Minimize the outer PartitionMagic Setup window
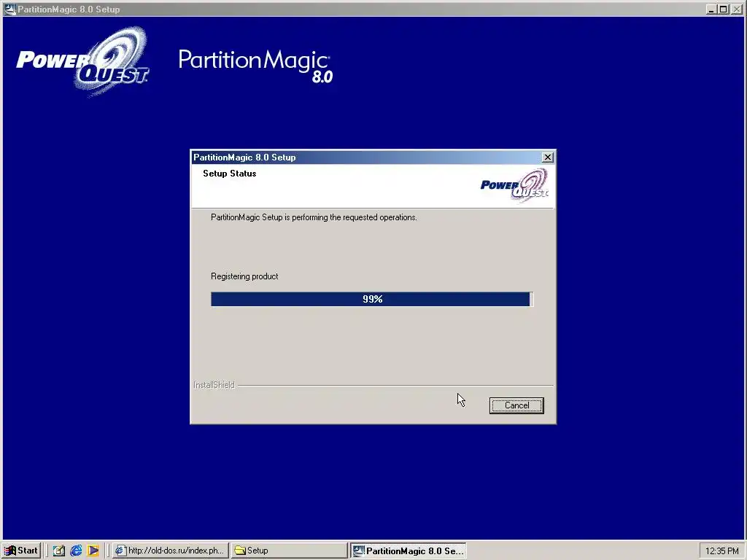This screenshot has height=560, width=747. 711,9
